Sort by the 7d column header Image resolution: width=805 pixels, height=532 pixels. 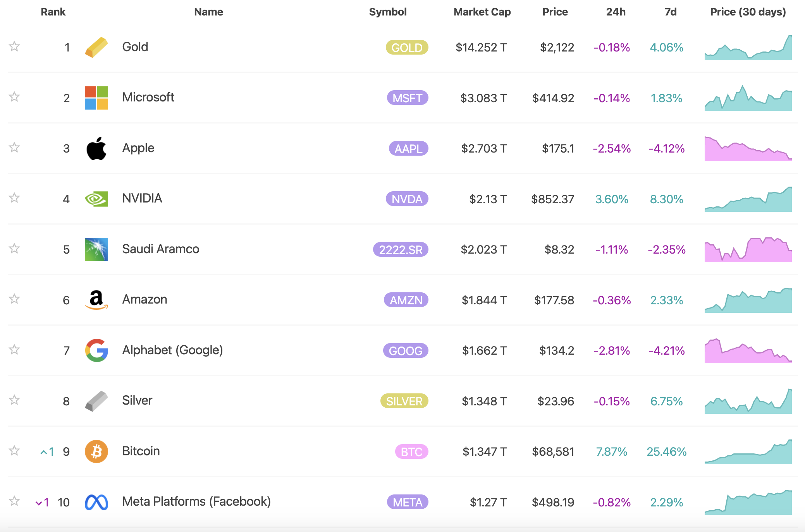[670, 12]
